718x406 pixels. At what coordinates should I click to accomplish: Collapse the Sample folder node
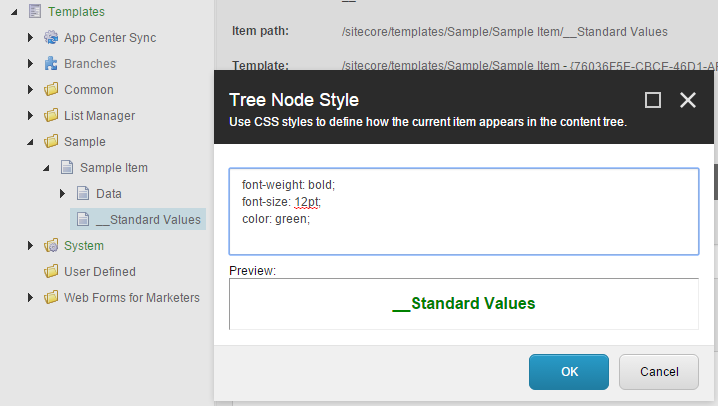(x=31, y=142)
